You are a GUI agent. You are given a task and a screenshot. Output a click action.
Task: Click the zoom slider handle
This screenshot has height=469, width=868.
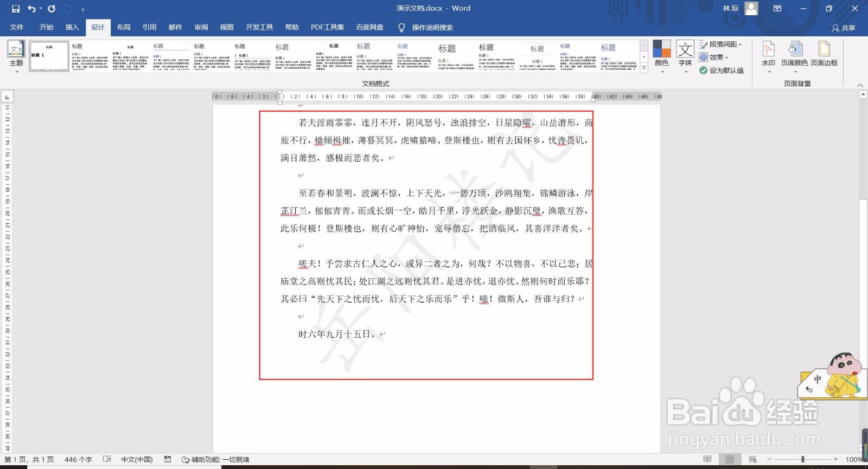coord(802,459)
